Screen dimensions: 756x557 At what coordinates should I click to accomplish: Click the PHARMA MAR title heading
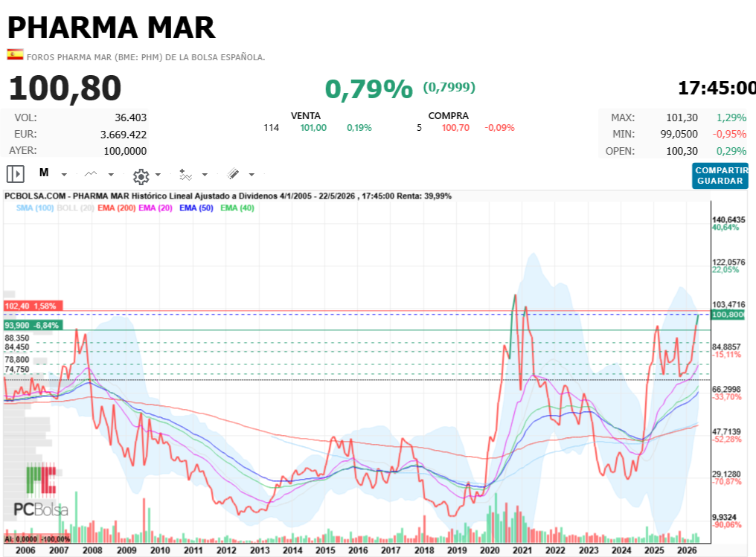point(112,28)
